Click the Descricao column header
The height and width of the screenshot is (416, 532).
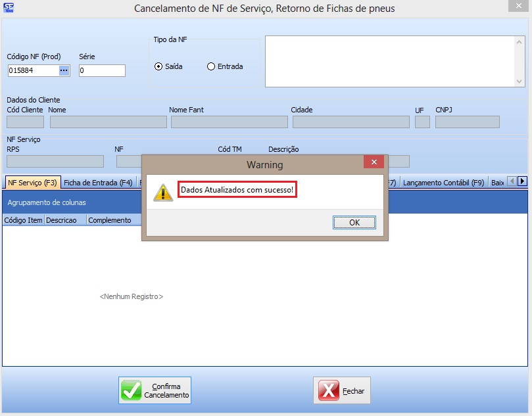pos(61,220)
